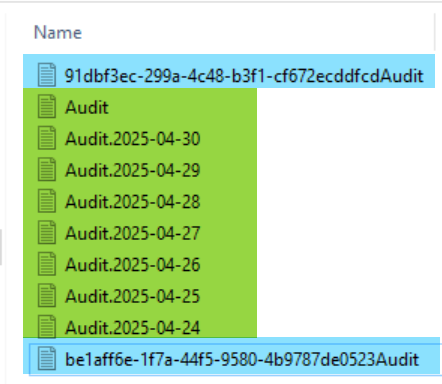442x384 pixels.
Task: Select file name 91dbf3ec-299a-4c48-b3f1-cf672ecddfcdAudit
Action: [x=244, y=76]
